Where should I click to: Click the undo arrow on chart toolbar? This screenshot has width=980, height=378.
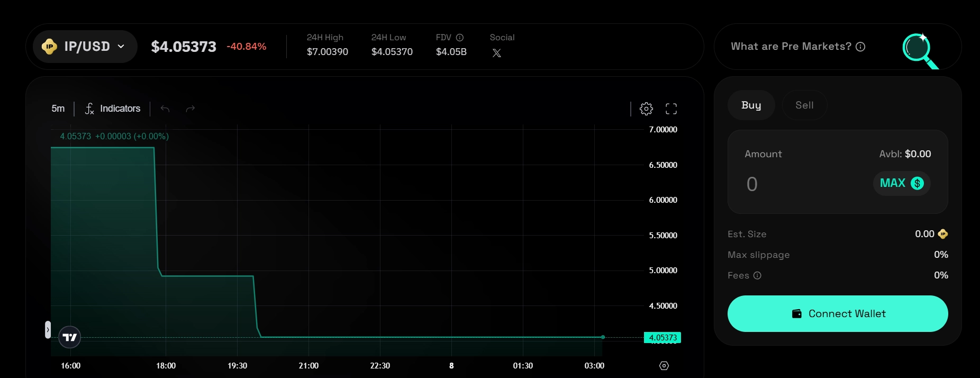coord(165,109)
